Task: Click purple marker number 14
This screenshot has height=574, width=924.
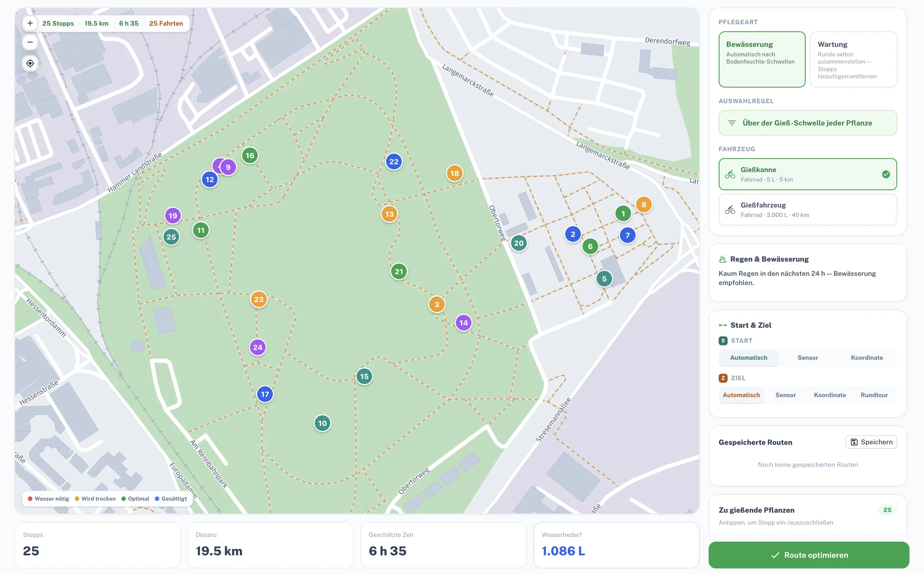Action: pyautogui.click(x=463, y=323)
